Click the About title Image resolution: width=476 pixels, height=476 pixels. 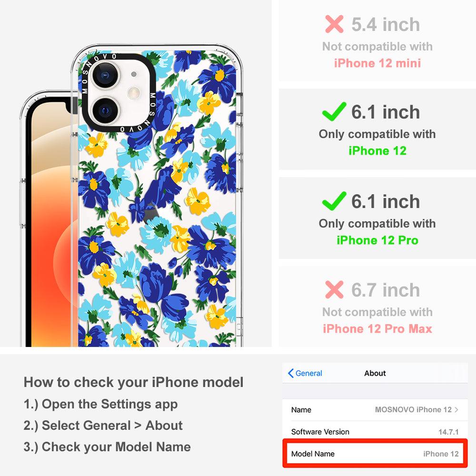[375, 373]
